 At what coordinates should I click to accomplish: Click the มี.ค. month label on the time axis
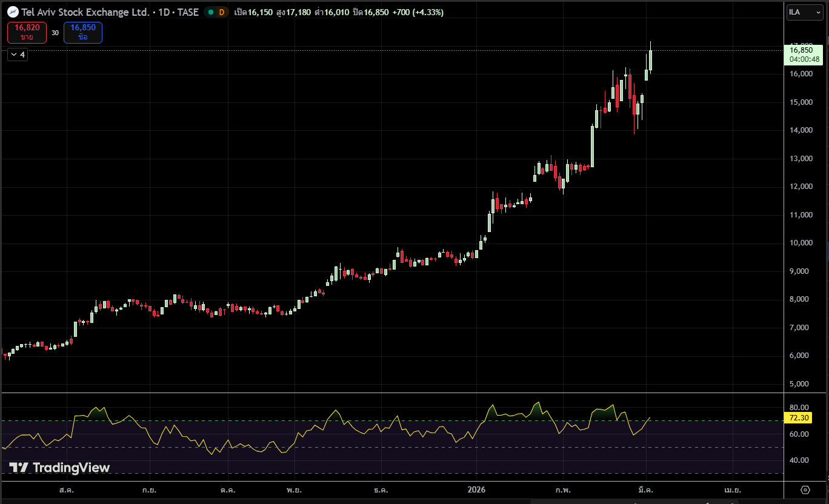coord(645,489)
